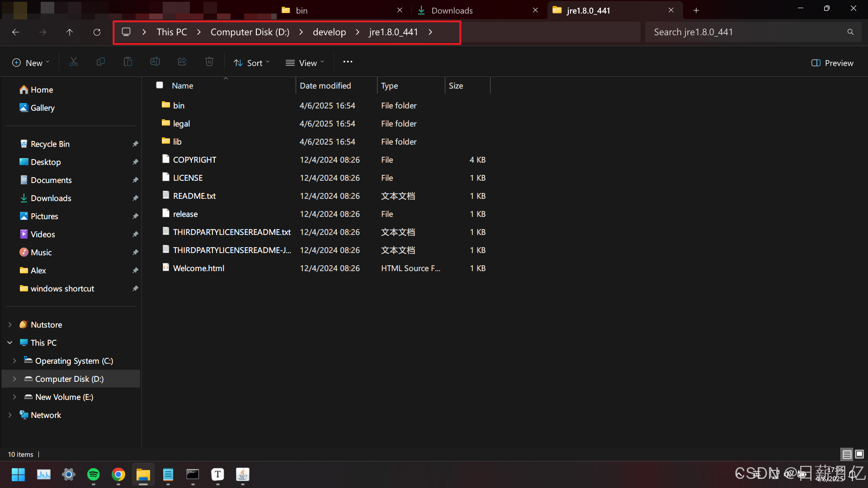Toggle the select-all checkbox in the Name header
868x488 pixels.
pyautogui.click(x=160, y=85)
